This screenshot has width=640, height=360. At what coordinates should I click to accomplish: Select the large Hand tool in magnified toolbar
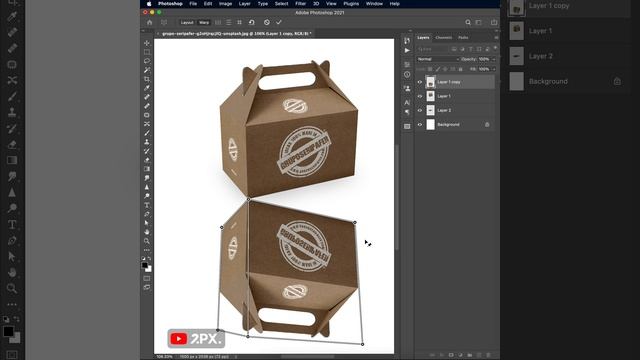tap(12, 273)
